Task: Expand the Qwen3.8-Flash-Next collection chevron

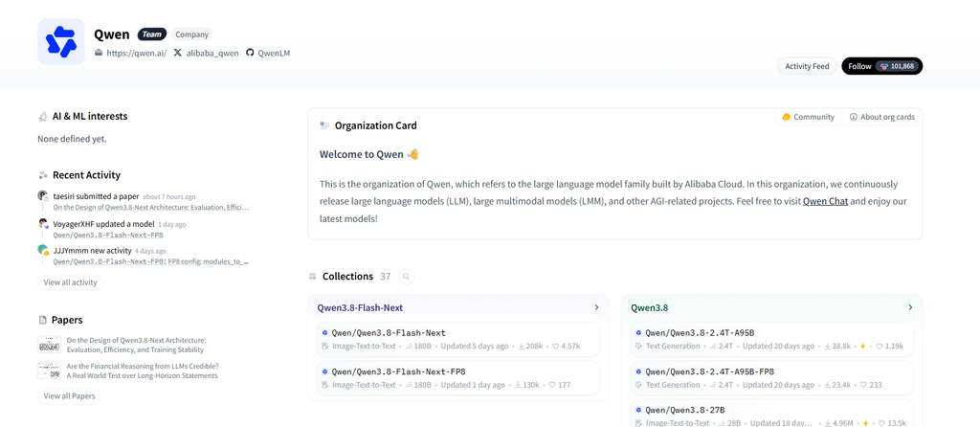Action: (x=597, y=307)
